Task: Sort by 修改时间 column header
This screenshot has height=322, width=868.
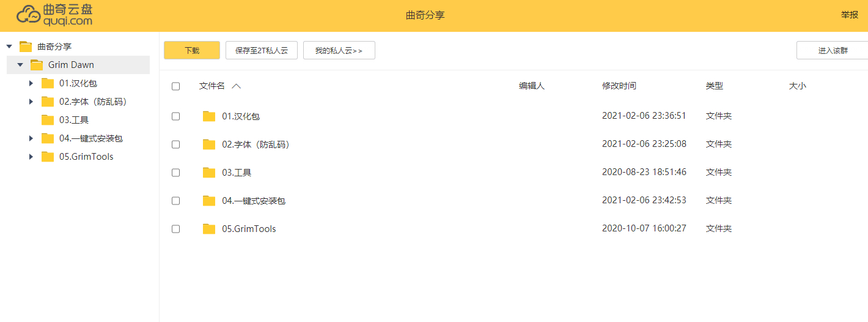Action: coord(619,86)
